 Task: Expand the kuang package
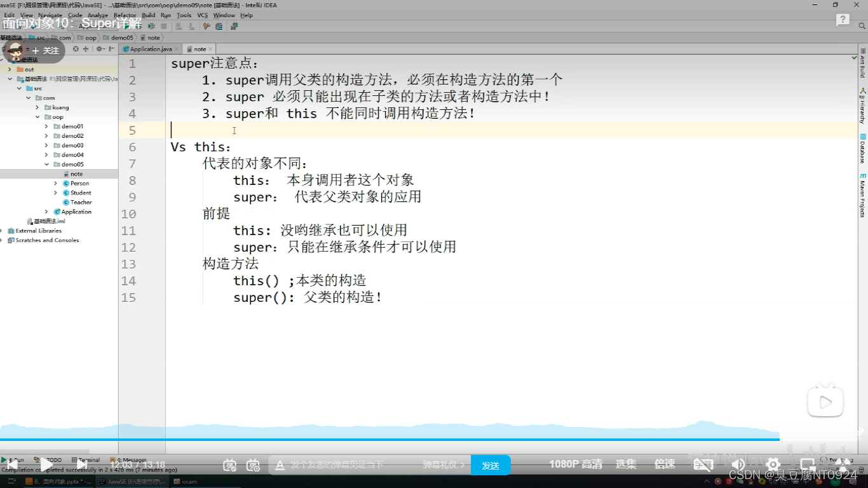37,107
